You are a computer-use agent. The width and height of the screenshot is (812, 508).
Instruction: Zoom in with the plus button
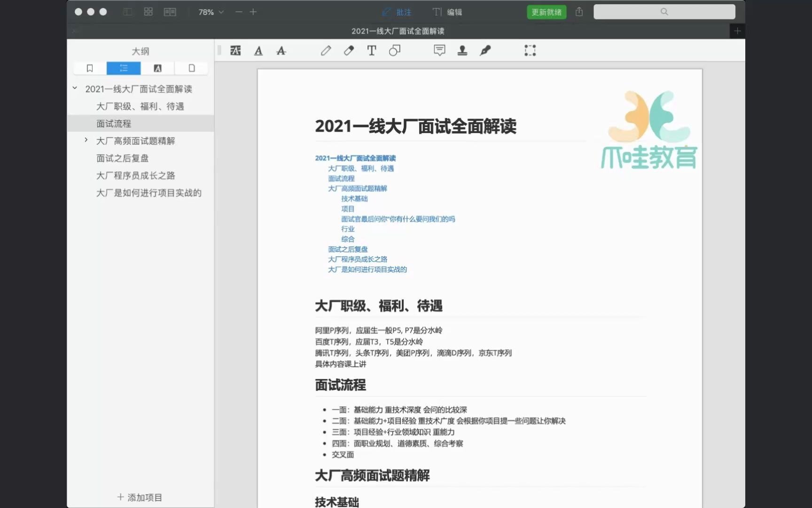253,12
